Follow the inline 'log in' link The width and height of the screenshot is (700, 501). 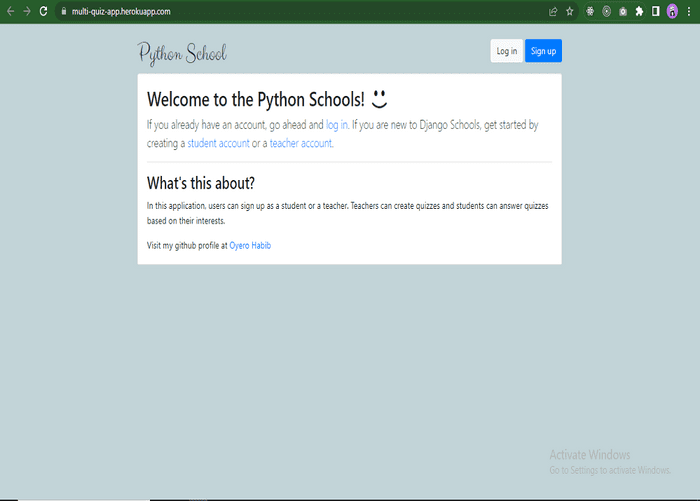click(337, 125)
